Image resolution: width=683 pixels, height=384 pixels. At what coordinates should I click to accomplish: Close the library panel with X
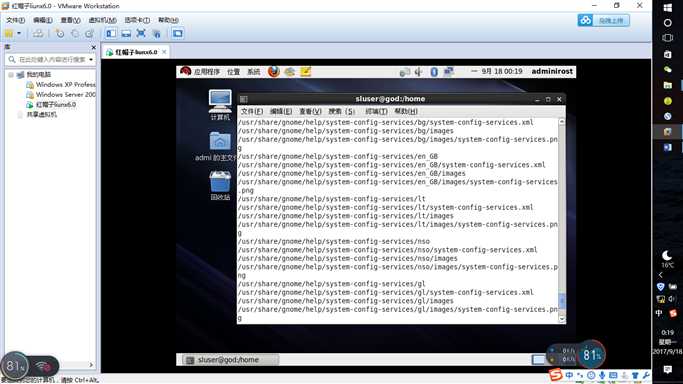coord(93,47)
